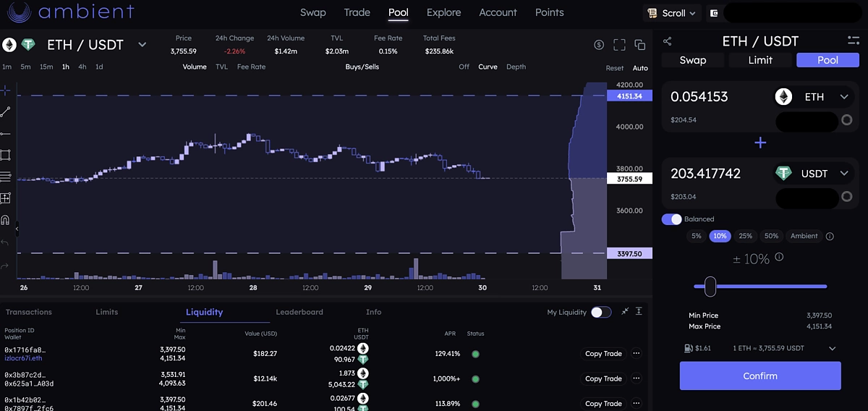Open more options for position 0x3b87c2d
This screenshot has height=411, width=868.
coord(637,378)
